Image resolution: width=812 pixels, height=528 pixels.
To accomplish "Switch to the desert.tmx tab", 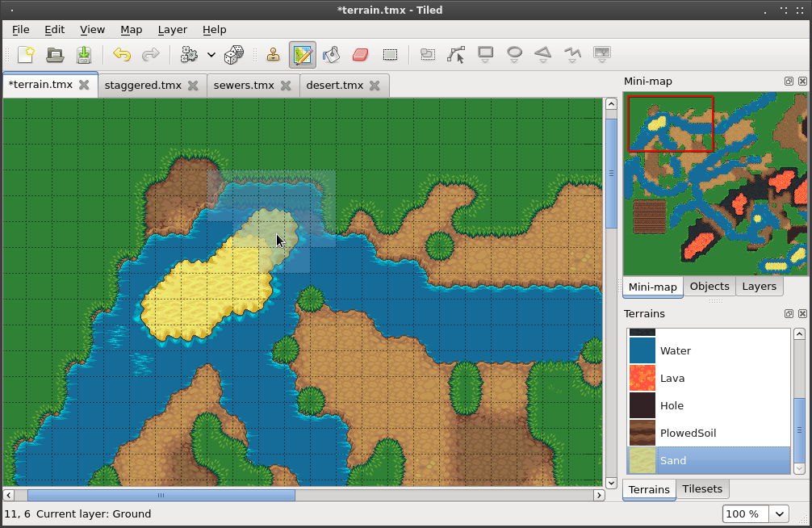I will coord(336,85).
